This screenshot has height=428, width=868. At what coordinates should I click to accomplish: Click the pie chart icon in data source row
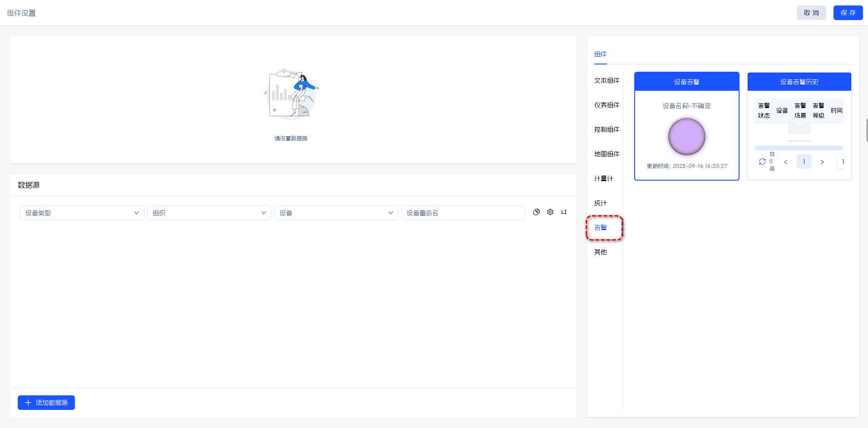537,212
